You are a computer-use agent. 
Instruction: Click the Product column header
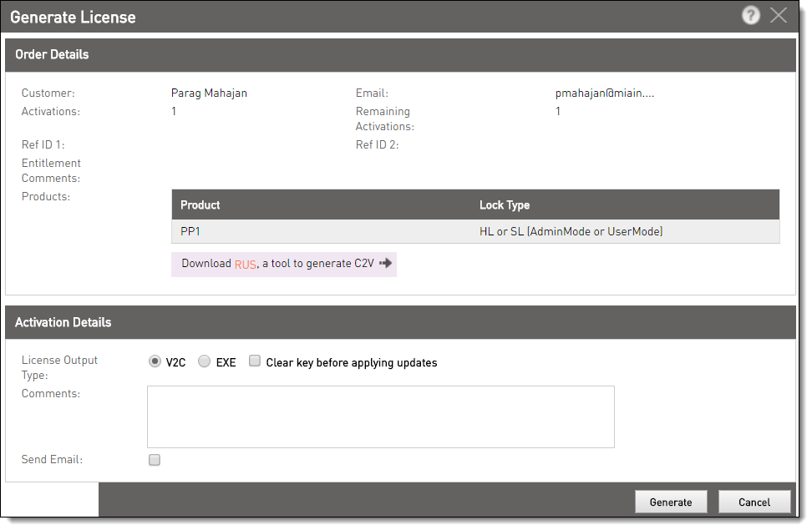click(200, 205)
